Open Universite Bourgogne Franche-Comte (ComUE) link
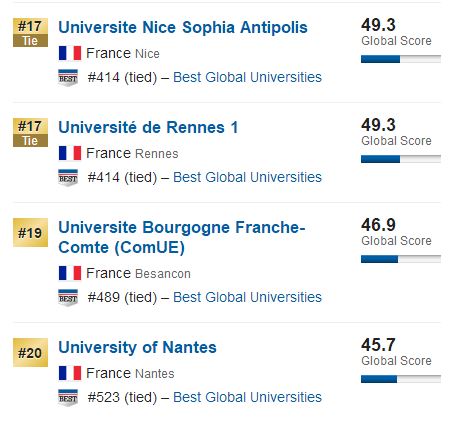 pyautogui.click(x=182, y=237)
